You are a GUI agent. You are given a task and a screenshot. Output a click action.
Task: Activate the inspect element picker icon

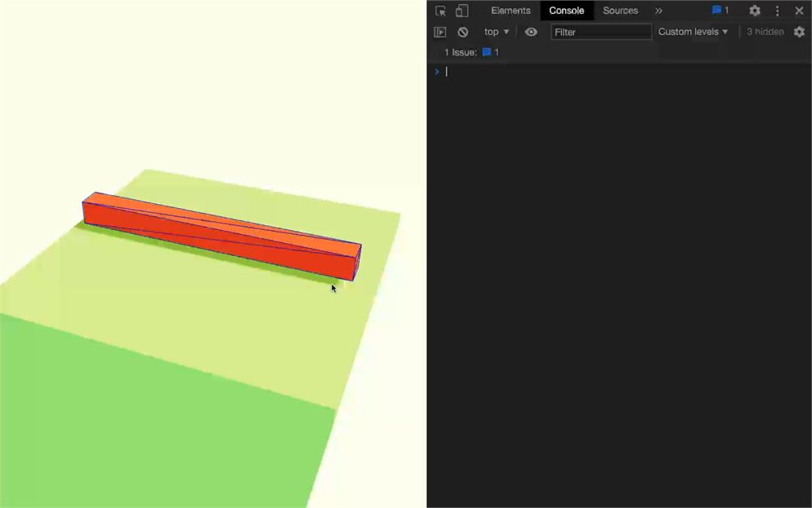pyautogui.click(x=441, y=11)
